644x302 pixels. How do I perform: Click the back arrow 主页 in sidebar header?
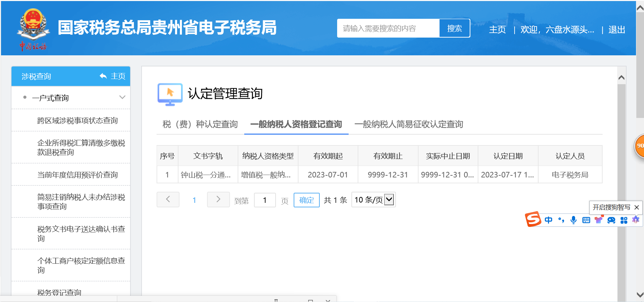pyautogui.click(x=112, y=76)
